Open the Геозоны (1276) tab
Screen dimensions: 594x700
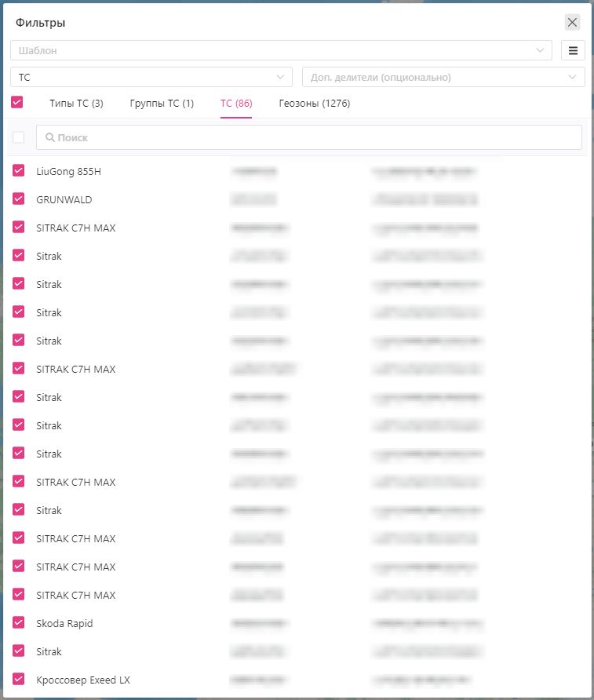tap(315, 103)
